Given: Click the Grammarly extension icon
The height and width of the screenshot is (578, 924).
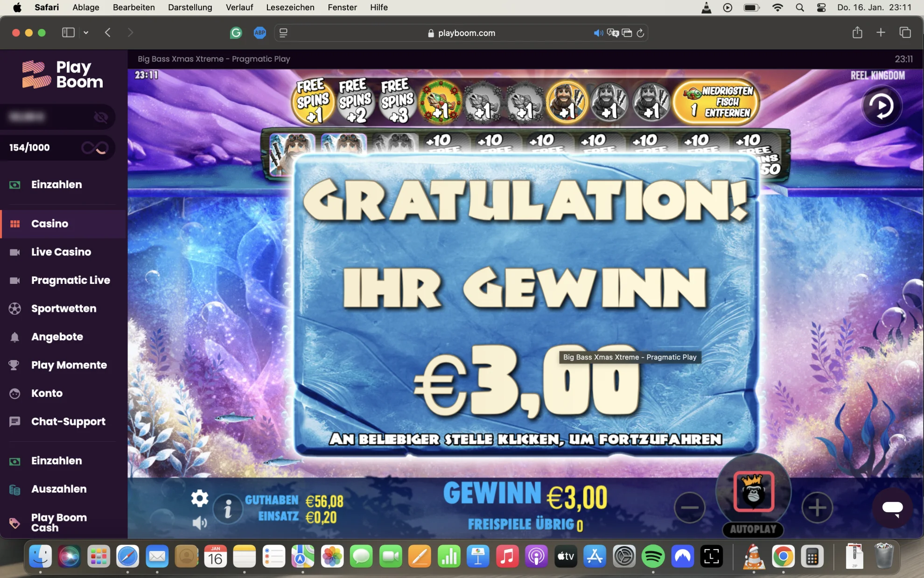Looking at the screenshot, I should [236, 33].
